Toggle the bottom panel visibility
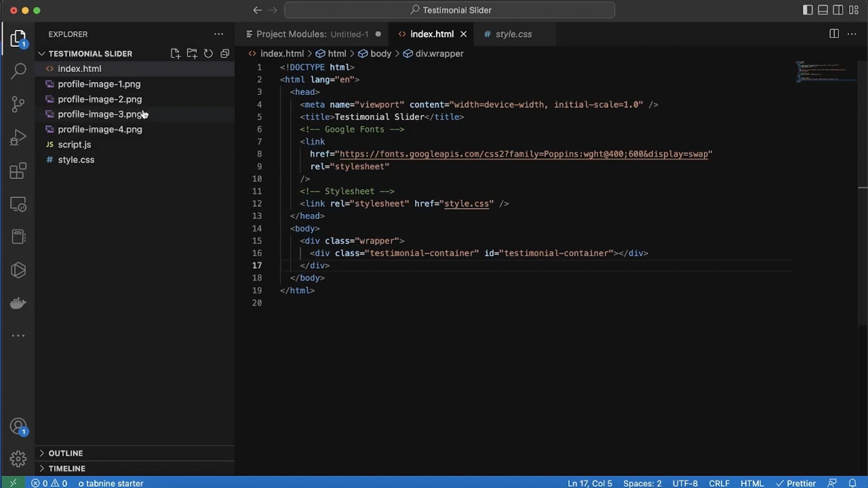Screen dimensions: 868x488 pos(823,10)
